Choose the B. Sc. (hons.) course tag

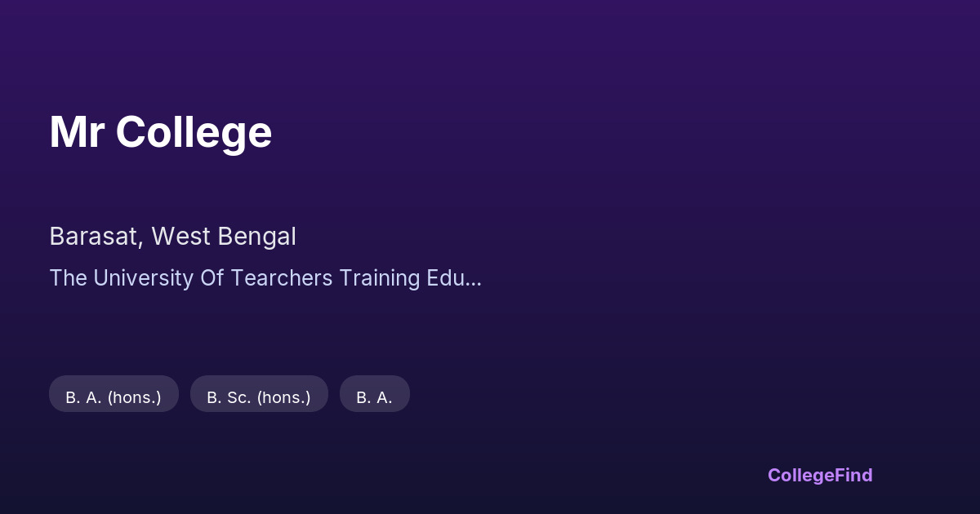coord(259,397)
